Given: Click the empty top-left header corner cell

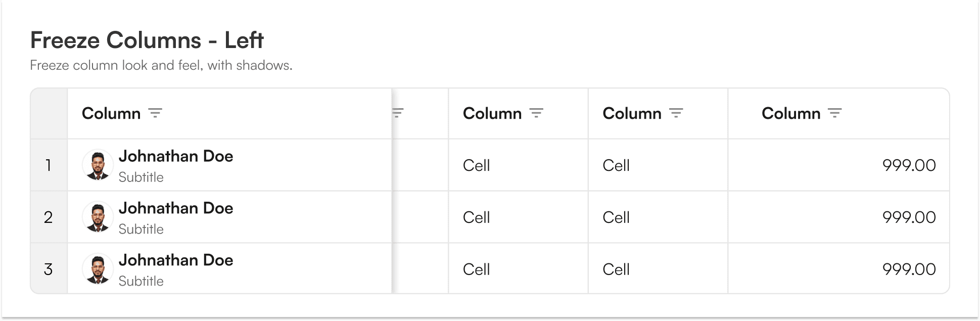Looking at the screenshot, I should pyautogui.click(x=49, y=113).
